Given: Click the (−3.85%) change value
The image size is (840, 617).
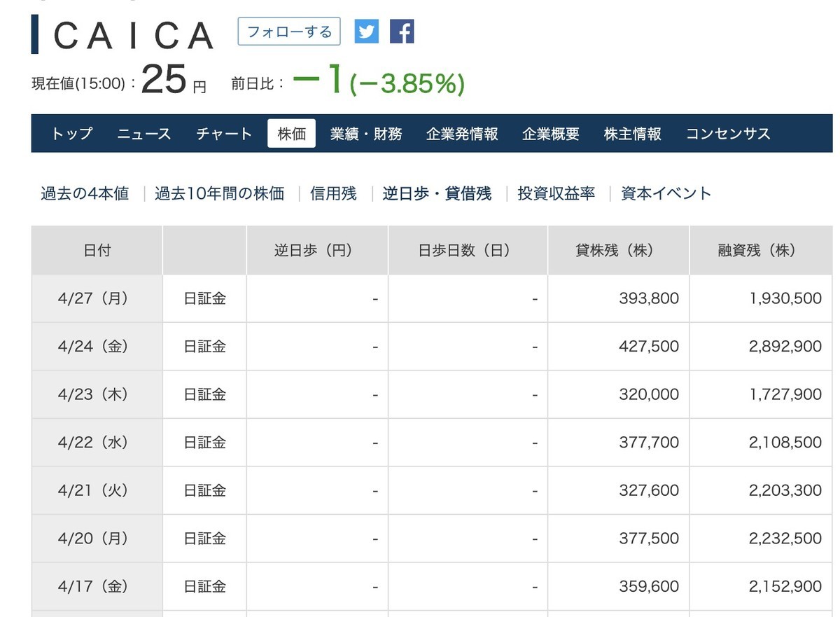Looking at the screenshot, I should [408, 84].
